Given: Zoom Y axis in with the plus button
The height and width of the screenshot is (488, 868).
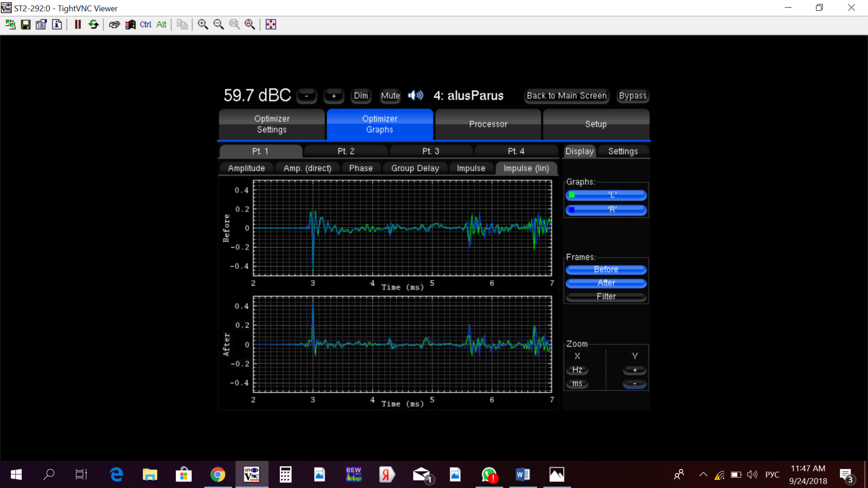Looking at the screenshot, I should pos(635,370).
